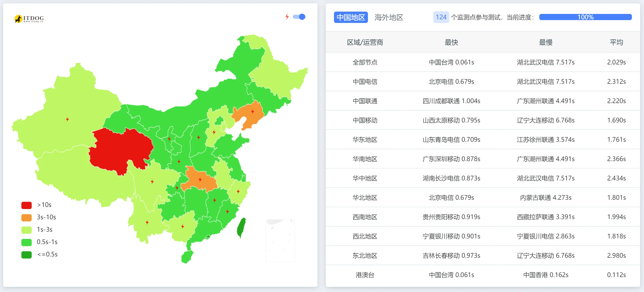Click lightning marker on orange Hubei province
The image size is (644, 292).
click(200, 180)
